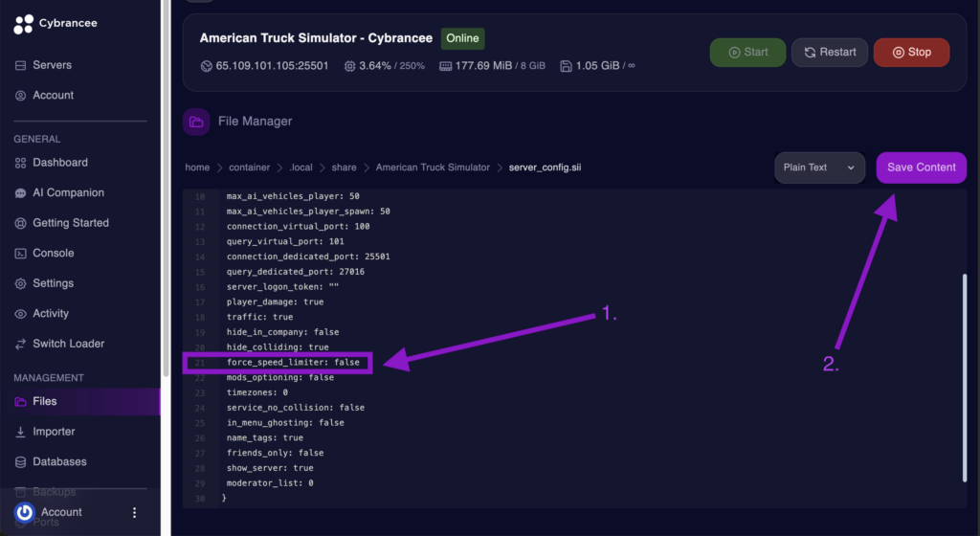Open the Plain Text language dropdown

pos(819,167)
